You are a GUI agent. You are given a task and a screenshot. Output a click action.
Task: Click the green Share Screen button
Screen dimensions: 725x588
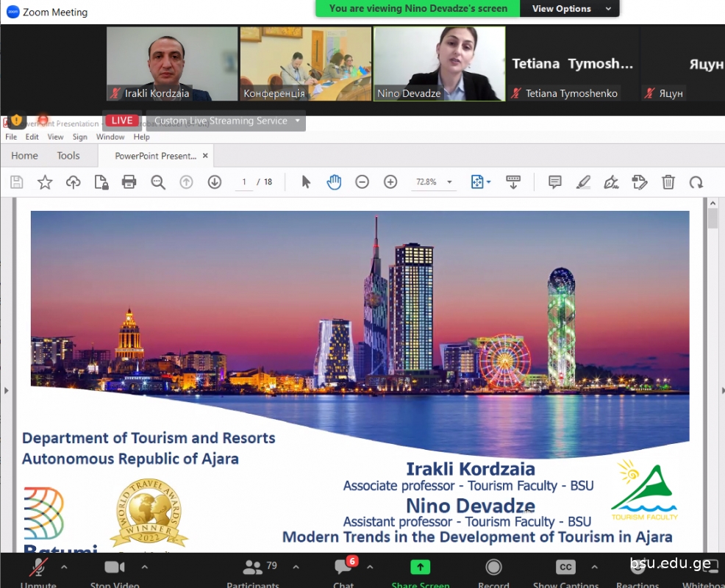click(420, 568)
